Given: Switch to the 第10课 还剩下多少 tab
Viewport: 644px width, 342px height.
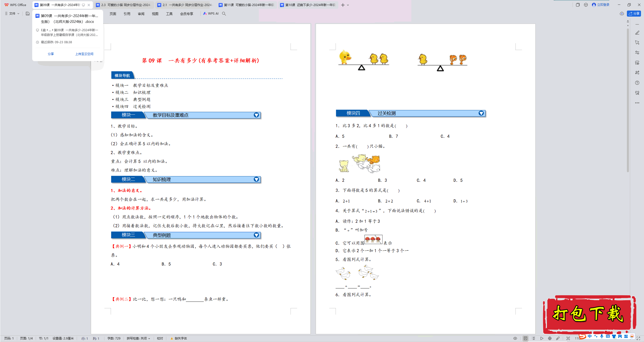Looking at the screenshot, I should pyautogui.click(x=308, y=5).
